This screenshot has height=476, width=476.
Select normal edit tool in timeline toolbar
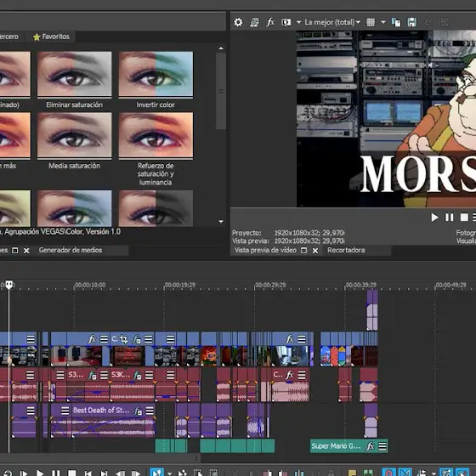[x=157, y=473]
